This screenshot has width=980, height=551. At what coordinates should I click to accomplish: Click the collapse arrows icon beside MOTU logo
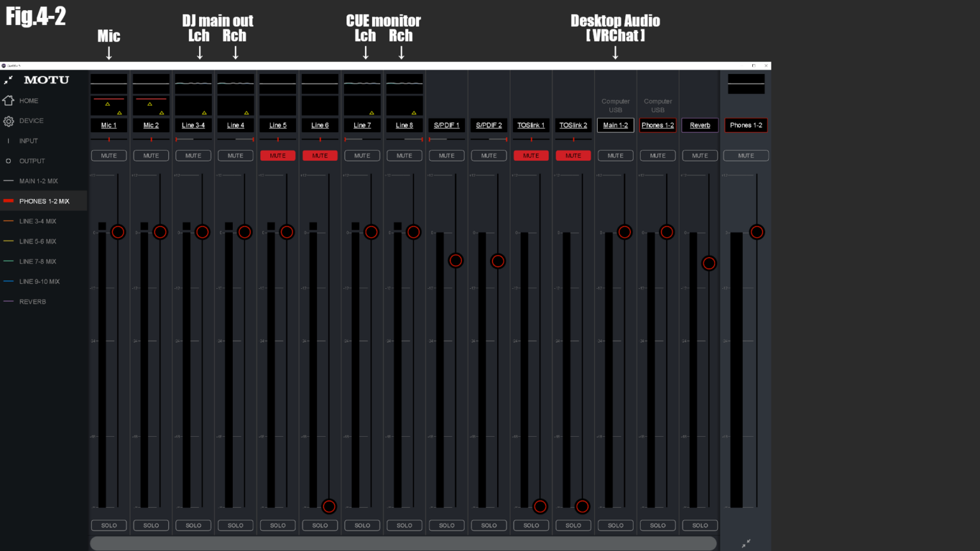point(8,80)
